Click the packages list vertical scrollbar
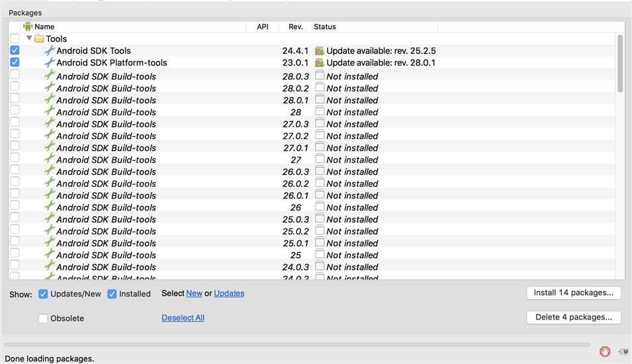This screenshot has height=364, width=632. 620,64
